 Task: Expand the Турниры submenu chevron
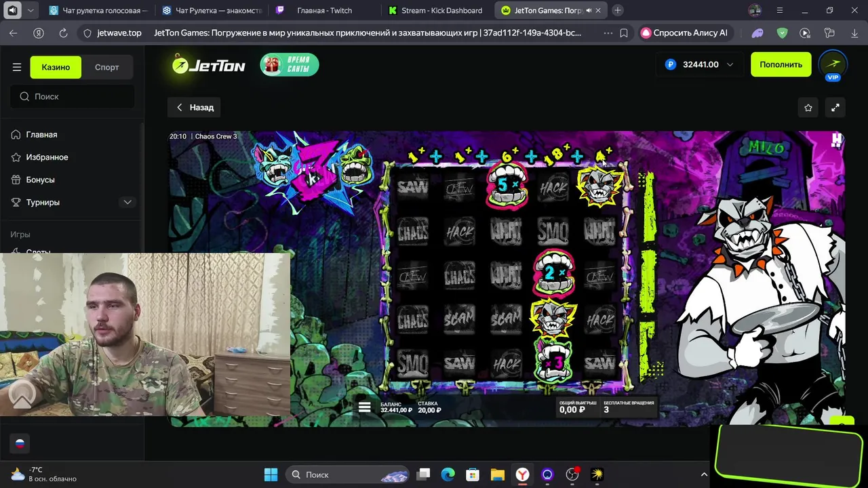(127, 202)
